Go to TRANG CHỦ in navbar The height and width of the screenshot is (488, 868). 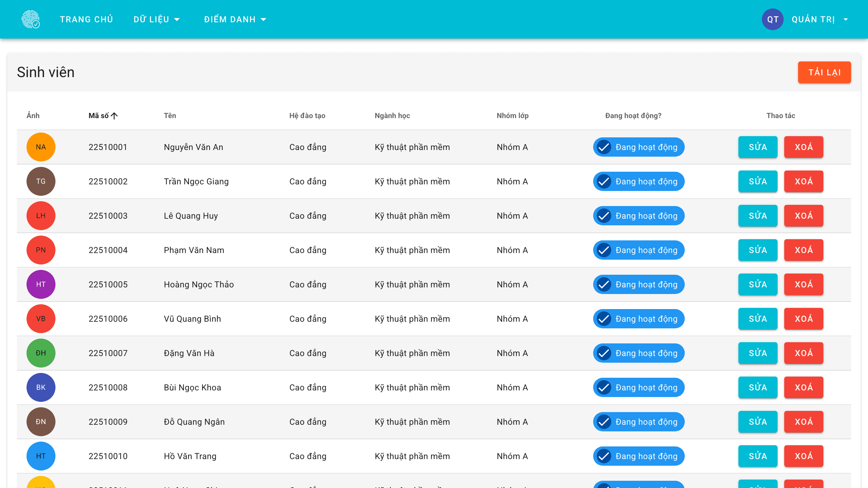86,19
